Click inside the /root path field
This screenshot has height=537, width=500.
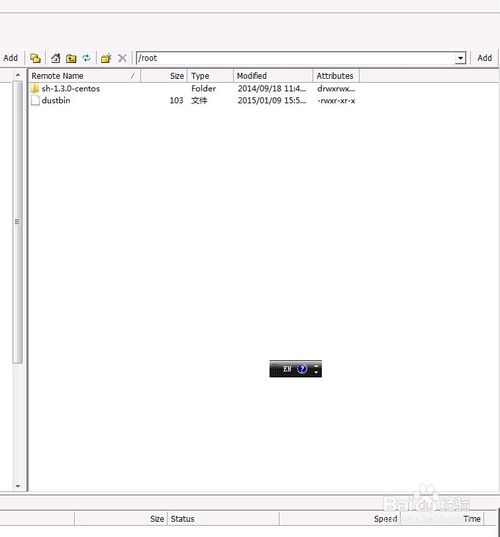(x=296, y=58)
